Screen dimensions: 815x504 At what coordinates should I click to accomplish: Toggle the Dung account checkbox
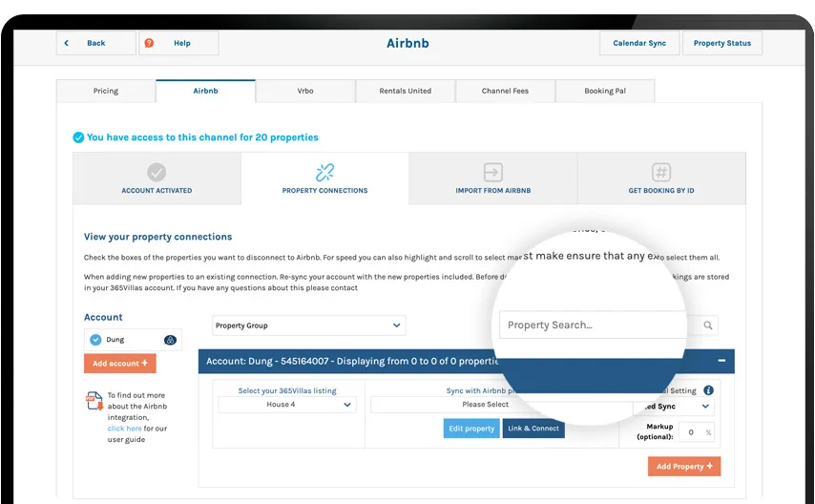(95, 340)
